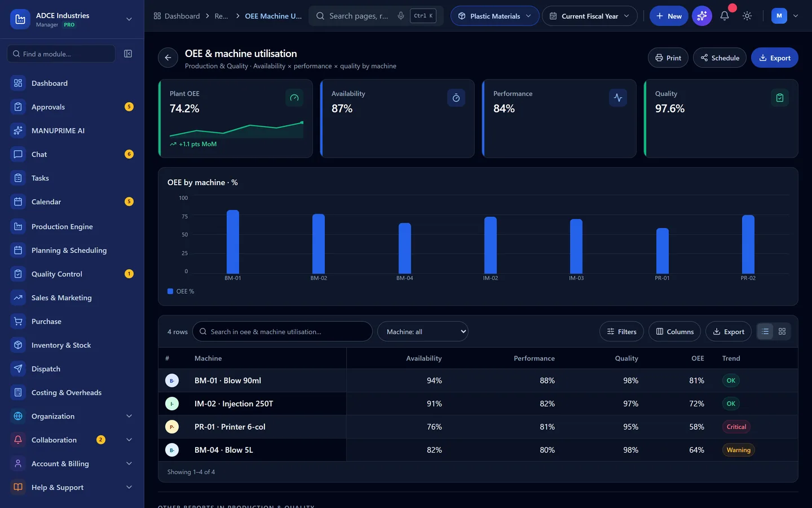The width and height of the screenshot is (812, 508).
Task: Open the user profile M avatar
Action: tap(779, 16)
